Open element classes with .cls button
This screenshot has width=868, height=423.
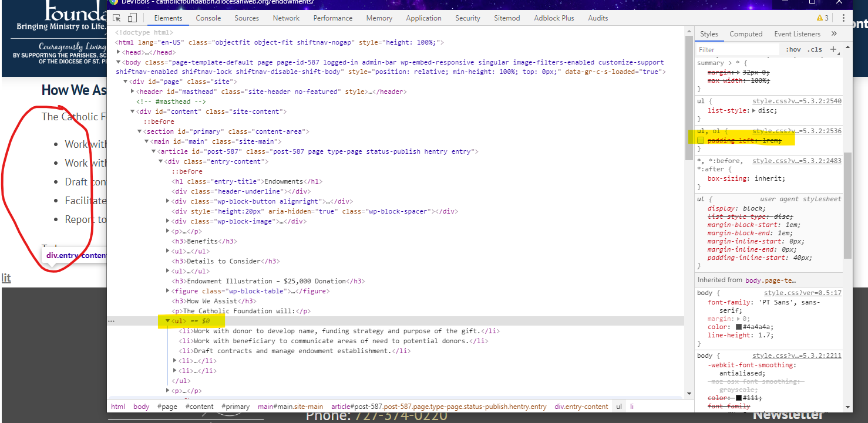[x=815, y=50]
